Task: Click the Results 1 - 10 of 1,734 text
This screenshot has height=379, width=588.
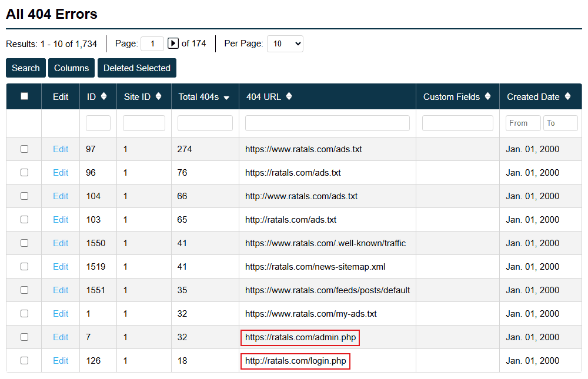Action: point(51,44)
